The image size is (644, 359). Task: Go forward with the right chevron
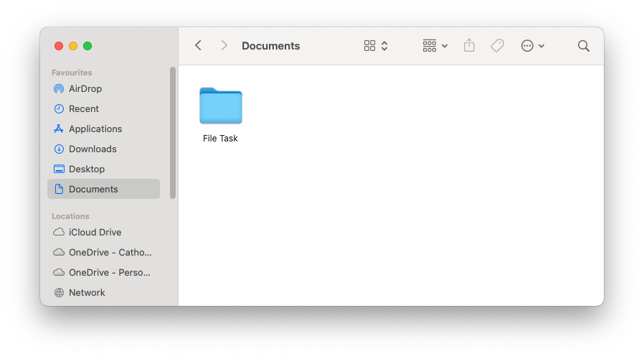tap(224, 46)
